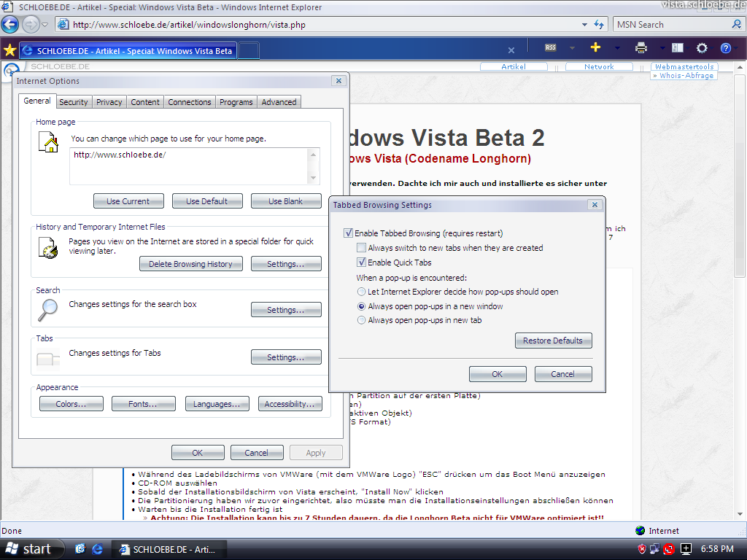This screenshot has height=560, width=747.
Task: Click the Artikel link on the webpage
Action: [x=514, y=66]
